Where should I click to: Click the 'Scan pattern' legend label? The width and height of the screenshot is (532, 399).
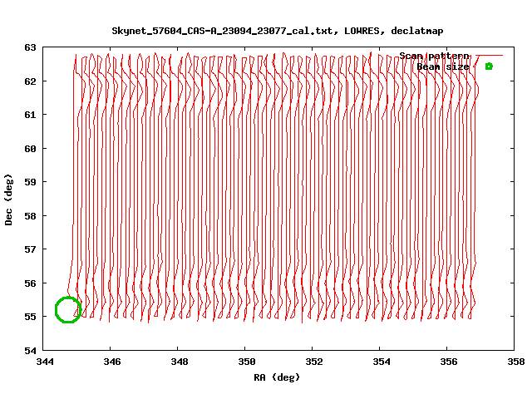click(434, 56)
